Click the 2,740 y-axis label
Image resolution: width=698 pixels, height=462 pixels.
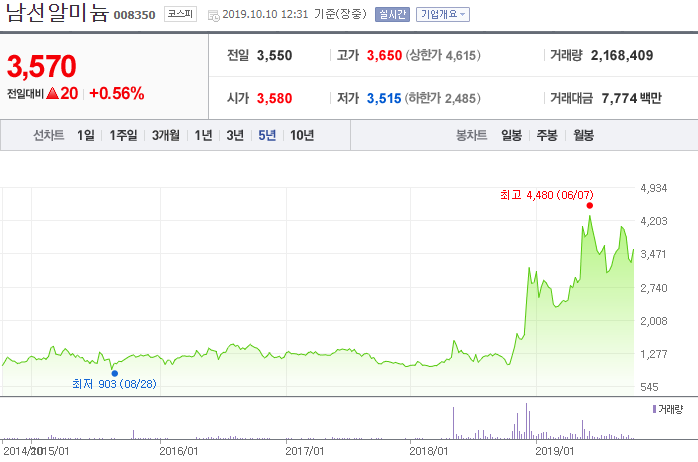[x=653, y=288]
